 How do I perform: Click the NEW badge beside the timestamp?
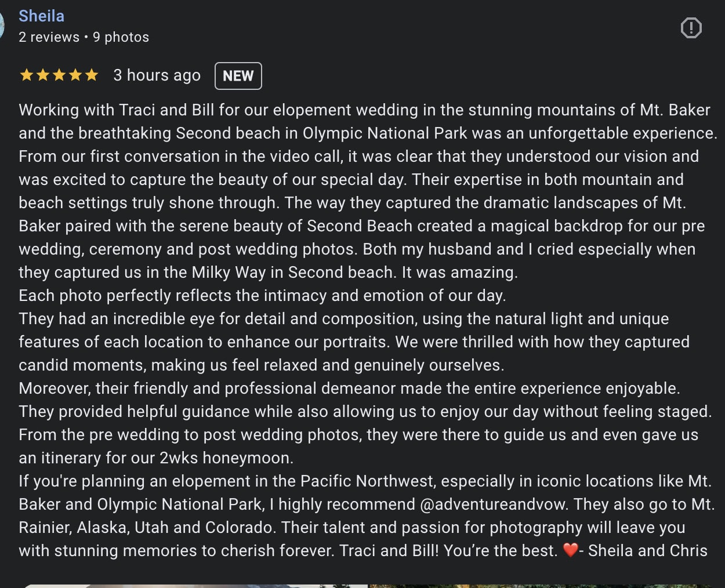click(238, 76)
